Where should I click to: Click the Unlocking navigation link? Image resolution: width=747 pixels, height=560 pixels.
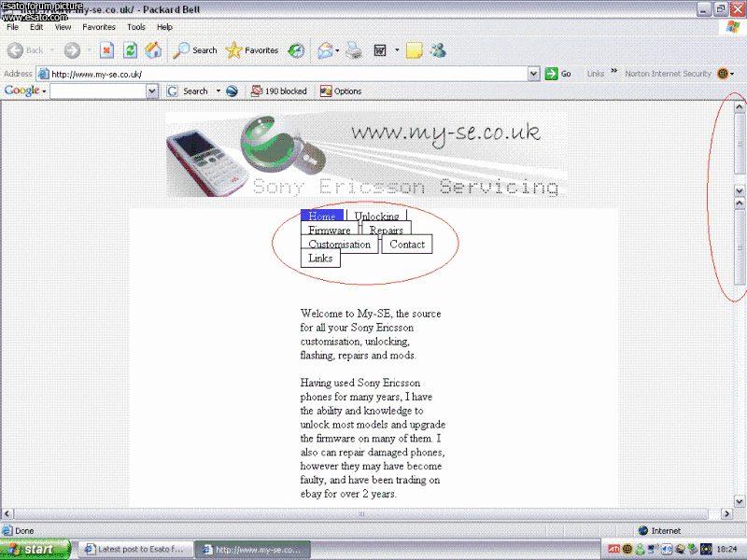tap(376, 217)
